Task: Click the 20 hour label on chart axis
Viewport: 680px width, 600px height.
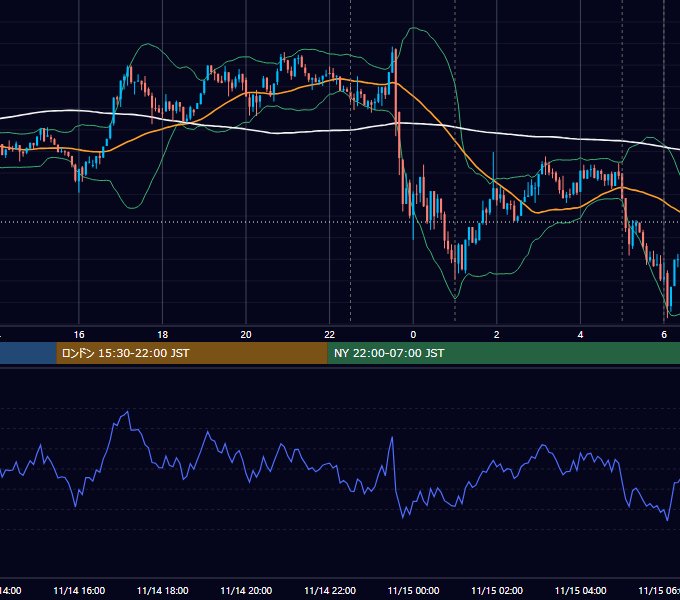Action: coord(246,335)
